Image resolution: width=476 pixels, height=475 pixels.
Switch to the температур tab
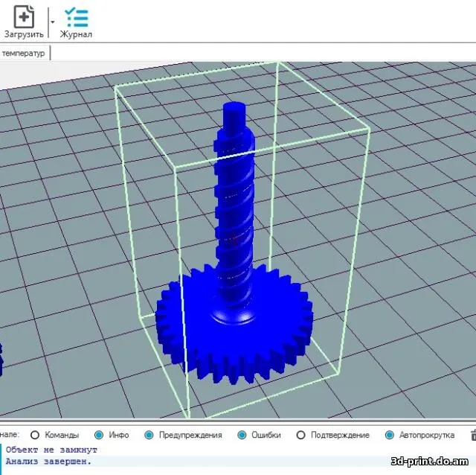24,53
